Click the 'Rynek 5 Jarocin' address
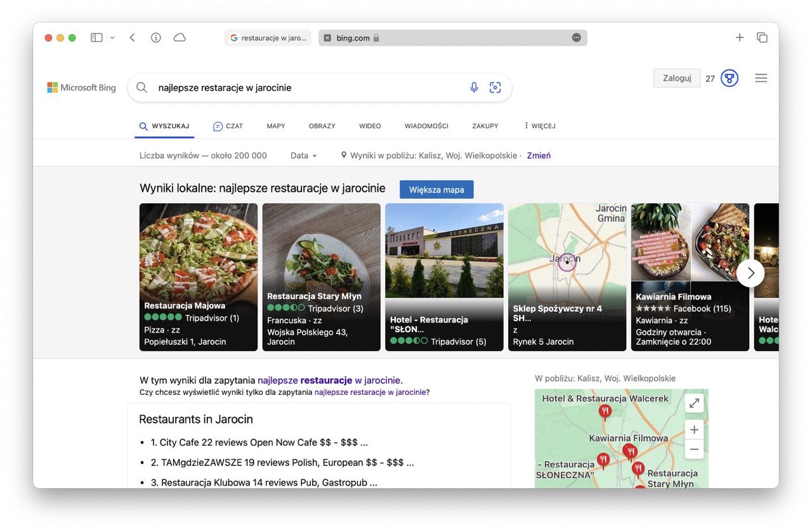The width and height of the screenshot is (812, 532). point(543,342)
